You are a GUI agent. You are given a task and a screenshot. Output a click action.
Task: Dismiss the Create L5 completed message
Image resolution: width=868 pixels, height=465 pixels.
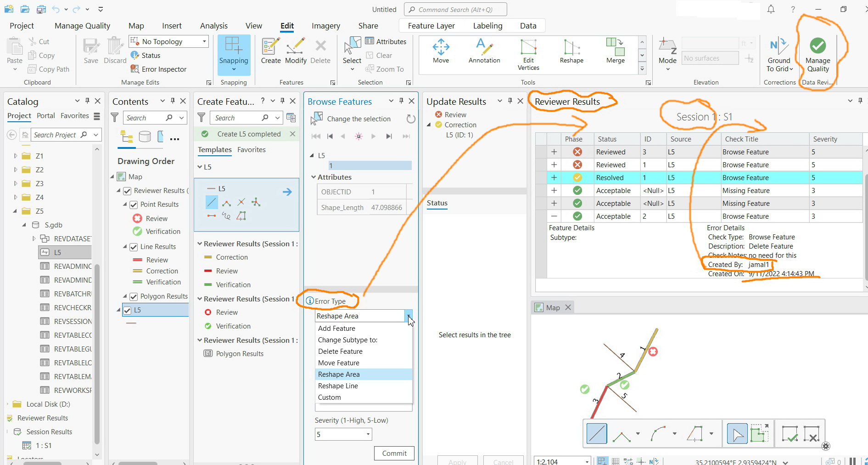pos(292,134)
